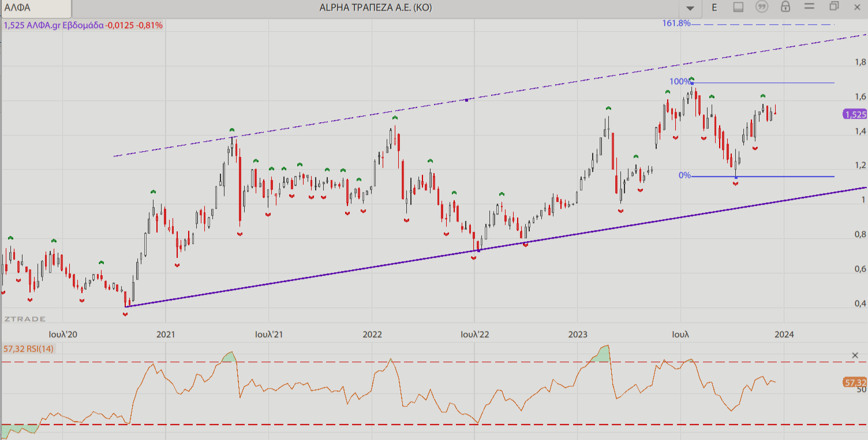Click the 0,4 price axis label
The height and width of the screenshot is (440, 868).
tap(860, 303)
